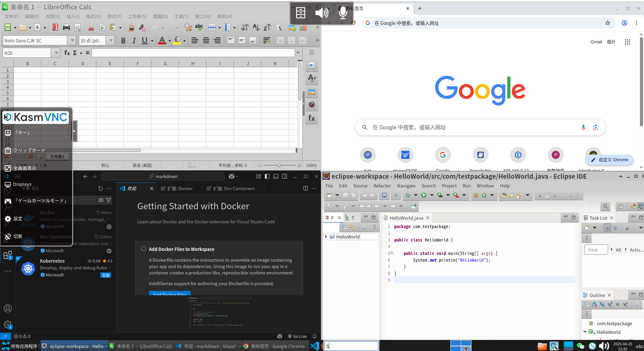Open the Eclipse Run button dropdown arrow
The height and width of the screenshot is (351, 644).
coord(432,195)
